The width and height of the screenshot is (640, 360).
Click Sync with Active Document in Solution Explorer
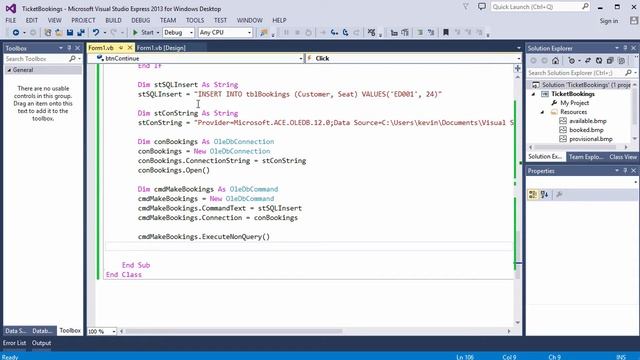click(x=588, y=61)
